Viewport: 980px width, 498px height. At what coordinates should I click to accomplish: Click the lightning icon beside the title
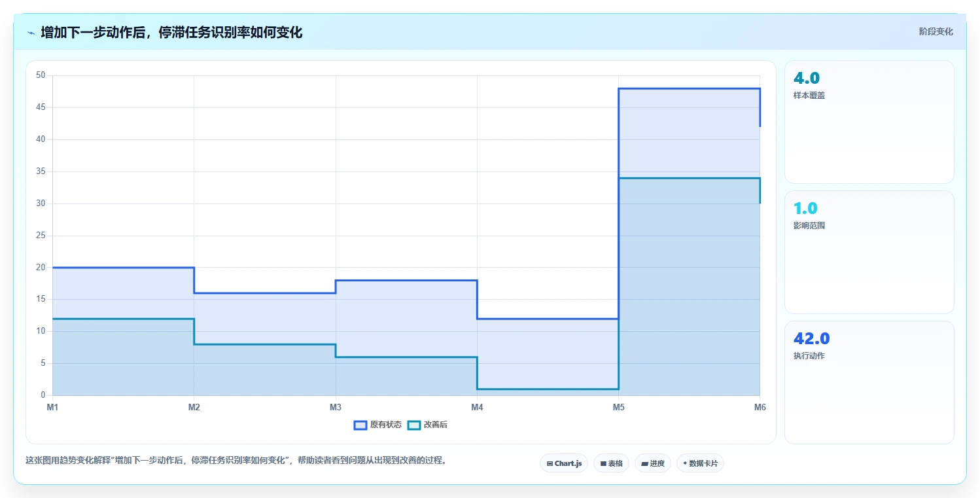(x=31, y=33)
